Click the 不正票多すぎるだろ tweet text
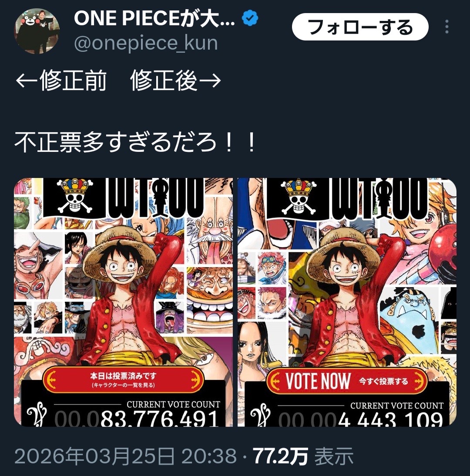Image resolution: width=470 pixels, height=476 pixels. tap(135, 142)
